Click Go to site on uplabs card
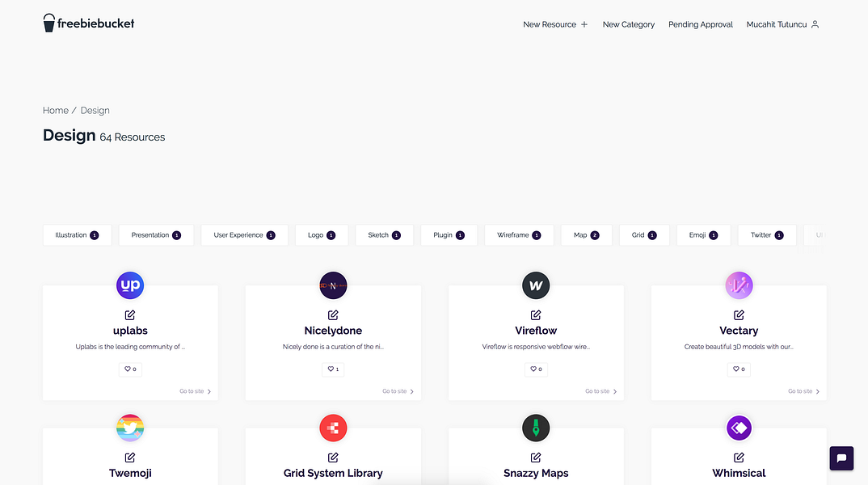This screenshot has width=868, height=485. pos(196,391)
